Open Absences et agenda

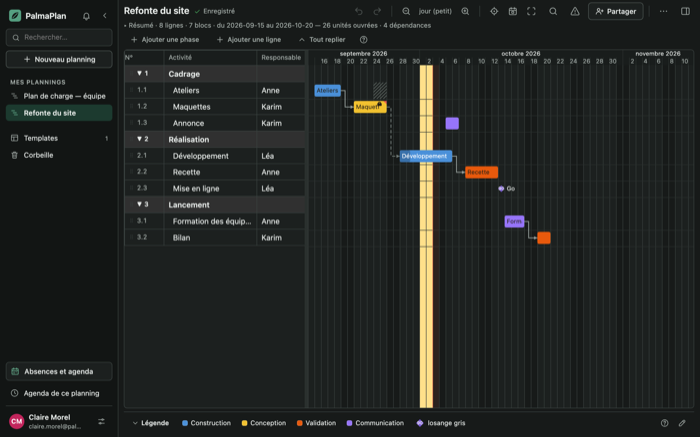(x=59, y=371)
